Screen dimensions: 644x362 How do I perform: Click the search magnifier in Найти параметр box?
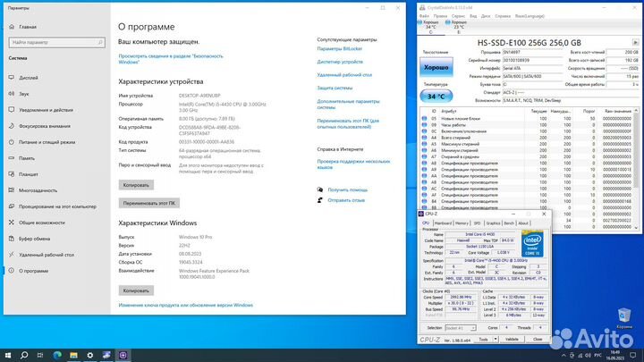point(100,42)
